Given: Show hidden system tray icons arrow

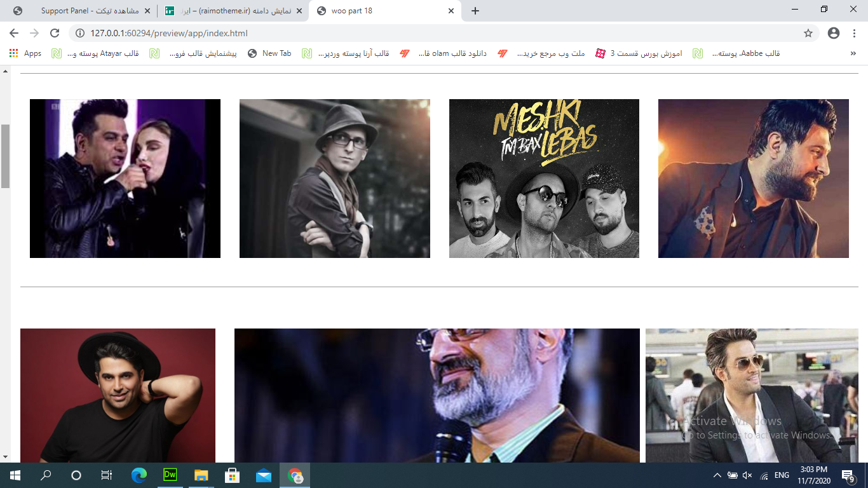Looking at the screenshot, I should click(717, 475).
